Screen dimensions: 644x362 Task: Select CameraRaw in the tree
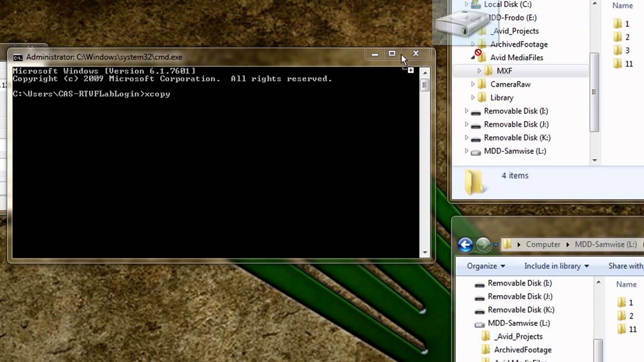510,84
